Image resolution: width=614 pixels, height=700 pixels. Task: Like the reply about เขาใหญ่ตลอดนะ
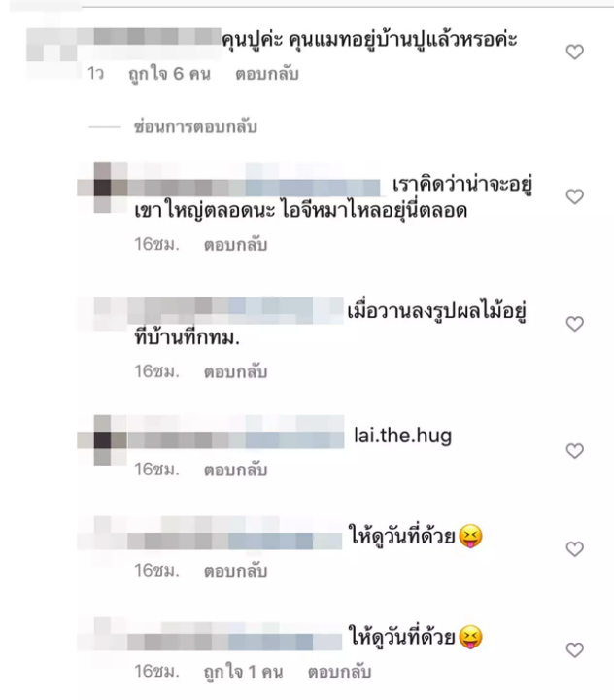[575, 196]
